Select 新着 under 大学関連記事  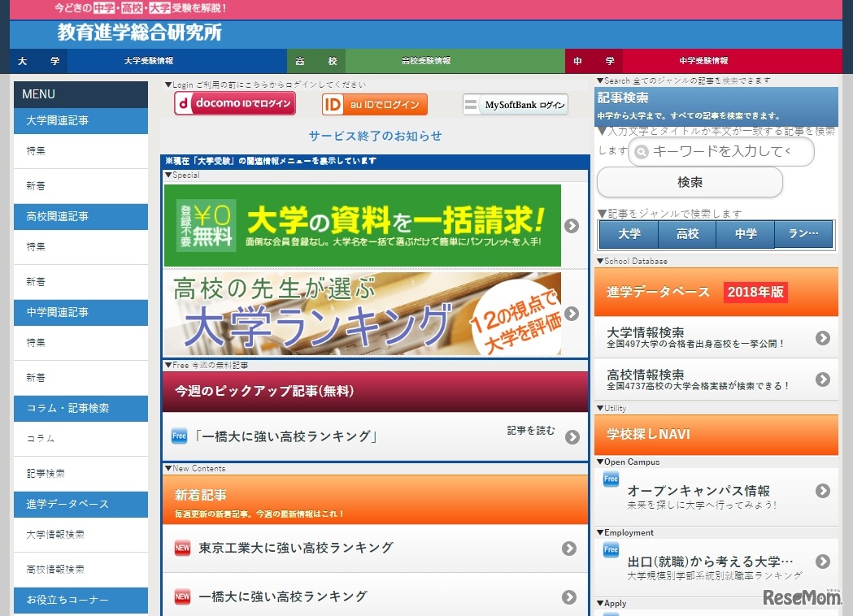[x=81, y=186]
